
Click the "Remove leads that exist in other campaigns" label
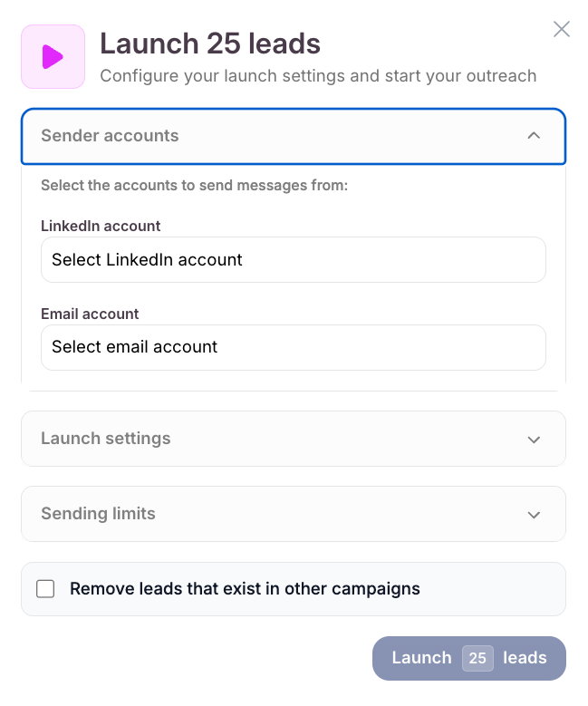[x=245, y=589]
